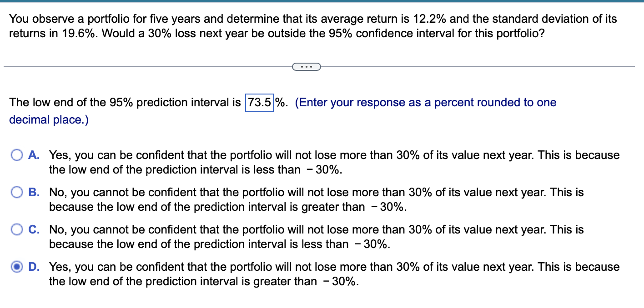
Task: Select answer choice D radio button
Action: [17, 267]
